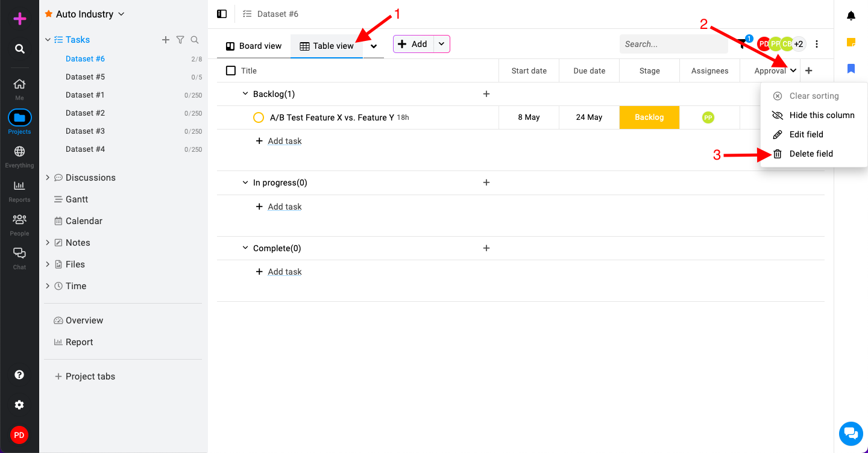The image size is (868, 453).
Task: Open the three-dot more options menu
Action: click(x=817, y=44)
